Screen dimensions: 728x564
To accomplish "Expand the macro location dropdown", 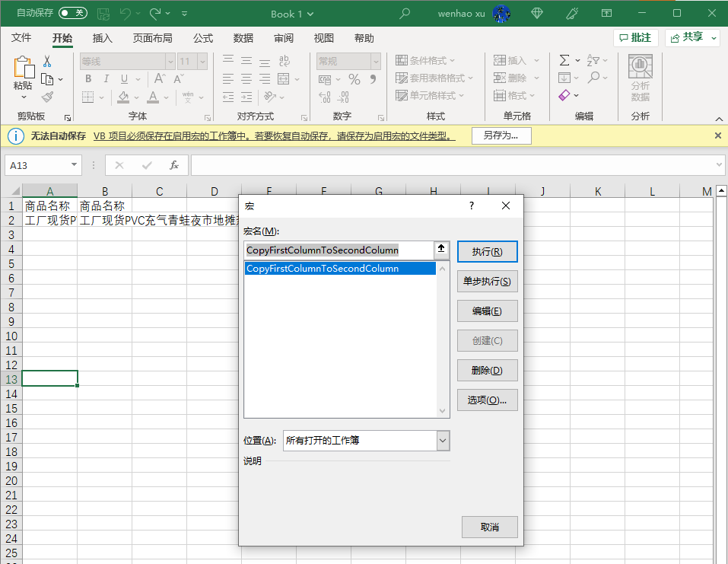I will pos(443,441).
